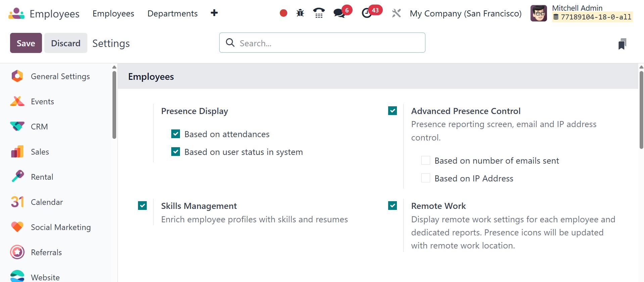Click the bookmark icon near search
The image size is (644, 282).
[x=622, y=44]
